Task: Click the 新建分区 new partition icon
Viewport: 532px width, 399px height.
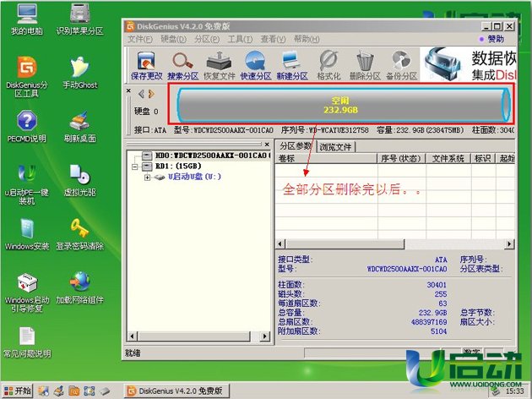Action: tap(292, 66)
